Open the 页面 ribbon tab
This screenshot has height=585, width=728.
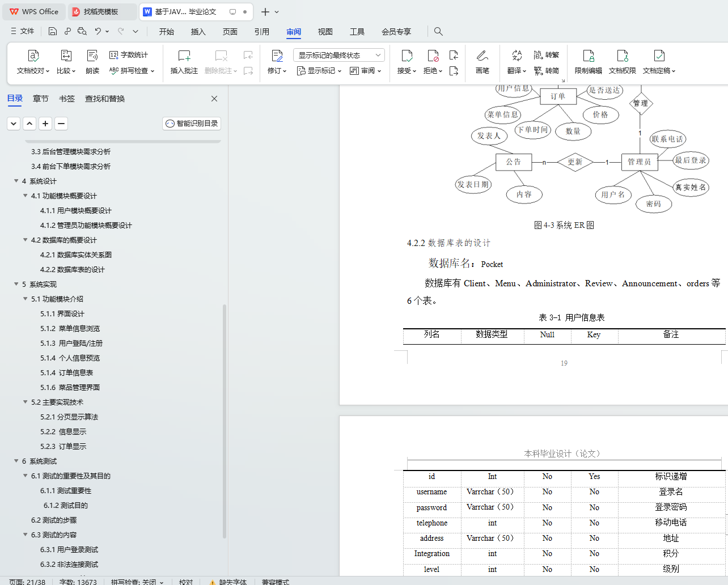coord(230,32)
